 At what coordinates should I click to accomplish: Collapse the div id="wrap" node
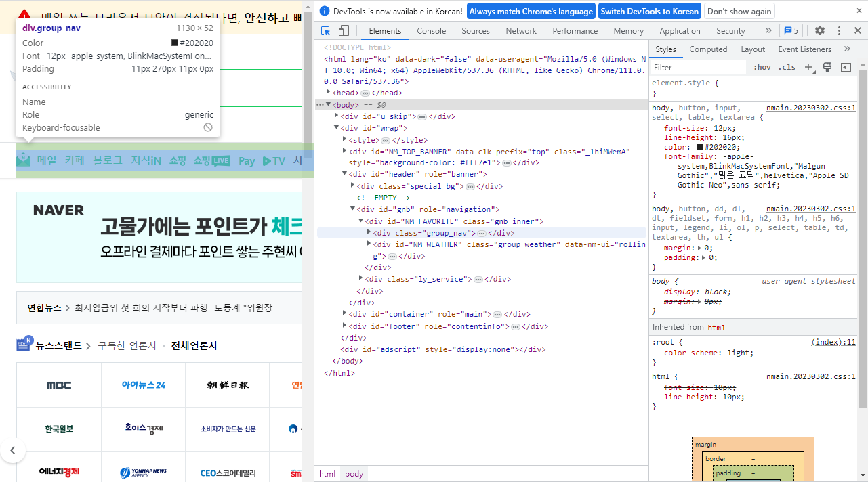336,128
